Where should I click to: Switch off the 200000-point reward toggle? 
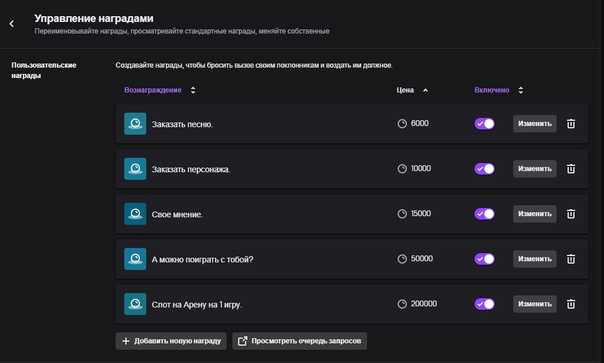[484, 304]
